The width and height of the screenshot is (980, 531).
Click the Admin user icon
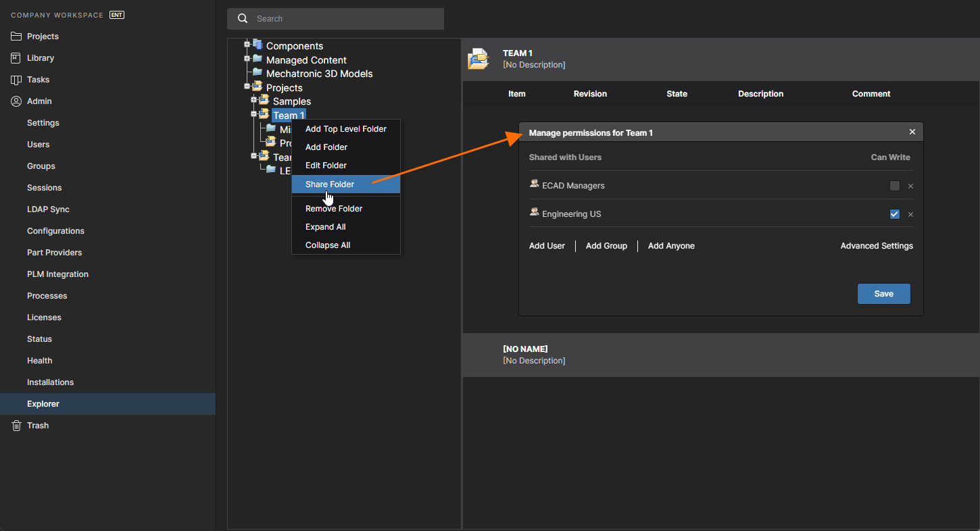[x=16, y=101]
